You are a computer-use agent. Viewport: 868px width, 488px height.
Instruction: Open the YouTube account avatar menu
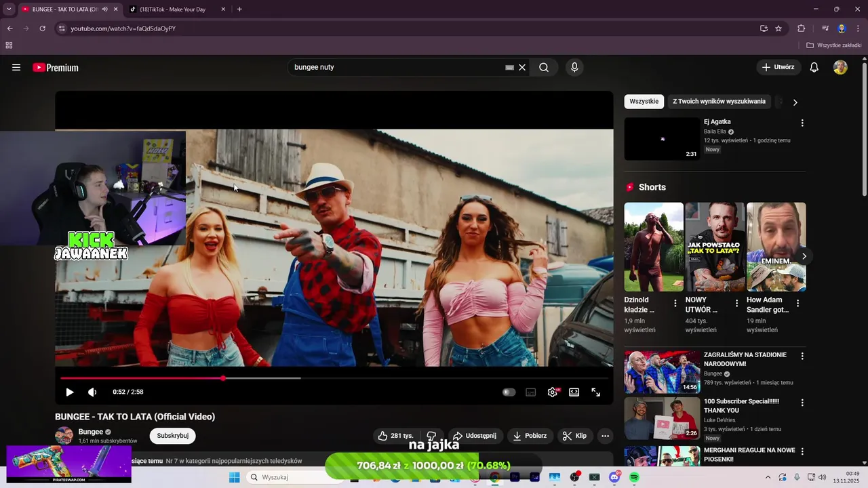pyautogui.click(x=840, y=67)
